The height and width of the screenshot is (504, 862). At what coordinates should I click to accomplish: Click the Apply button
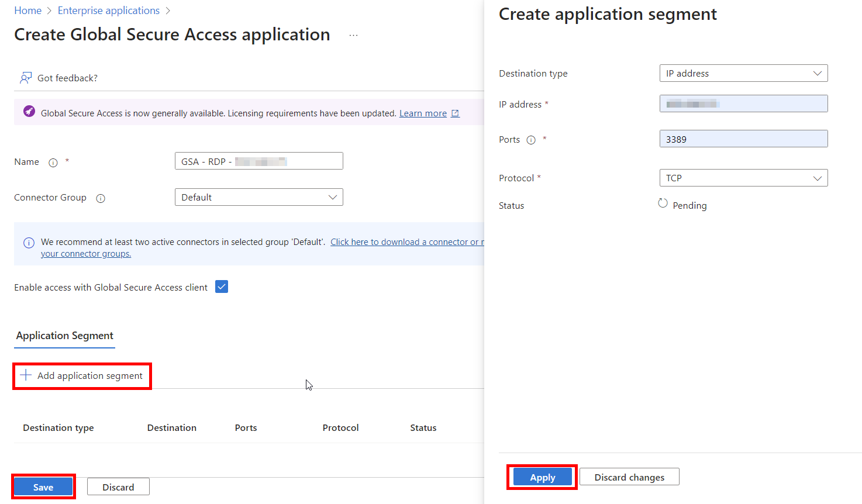coord(543,477)
